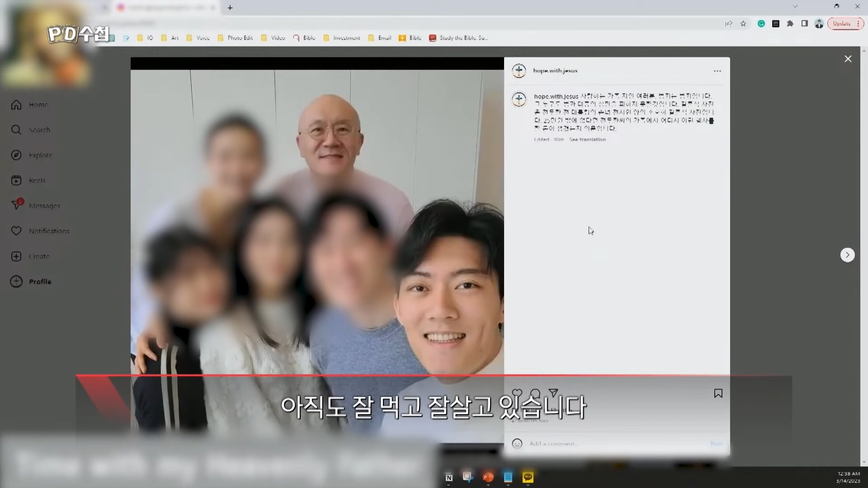Open hope.with.jesus profile from post header
This screenshot has height=488, width=868.
coord(555,70)
